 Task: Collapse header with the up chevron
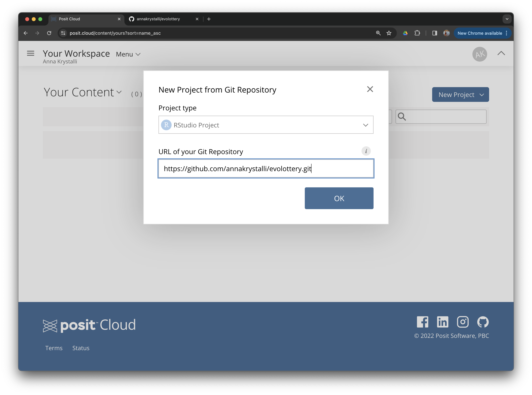click(x=501, y=53)
